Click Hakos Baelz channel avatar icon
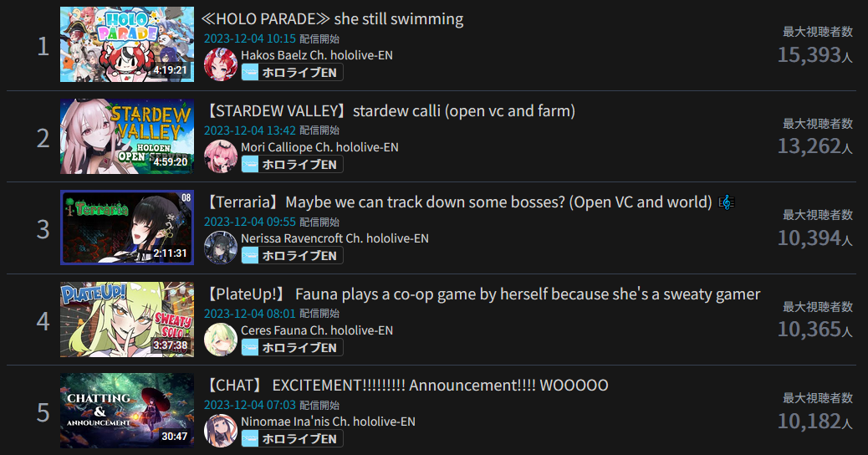The image size is (868, 455). pyautogui.click(x=220, y=64)
